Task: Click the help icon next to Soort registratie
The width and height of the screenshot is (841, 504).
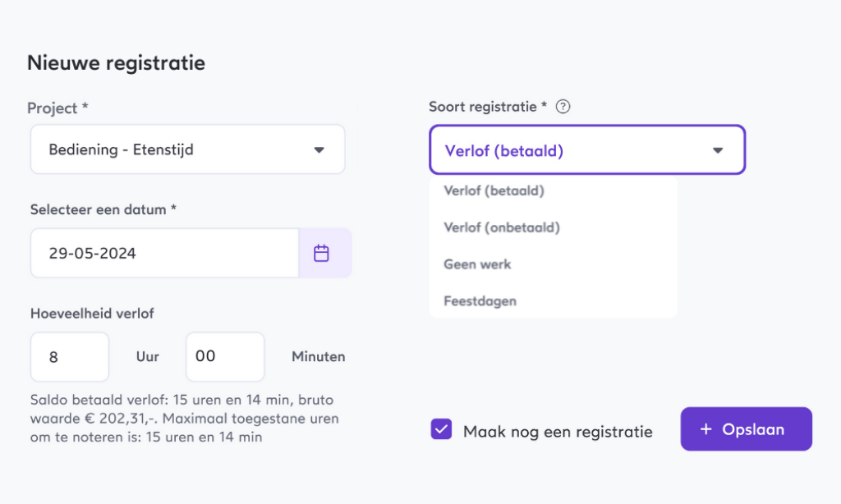Action: pyautogui.click(x=563, y=107)
